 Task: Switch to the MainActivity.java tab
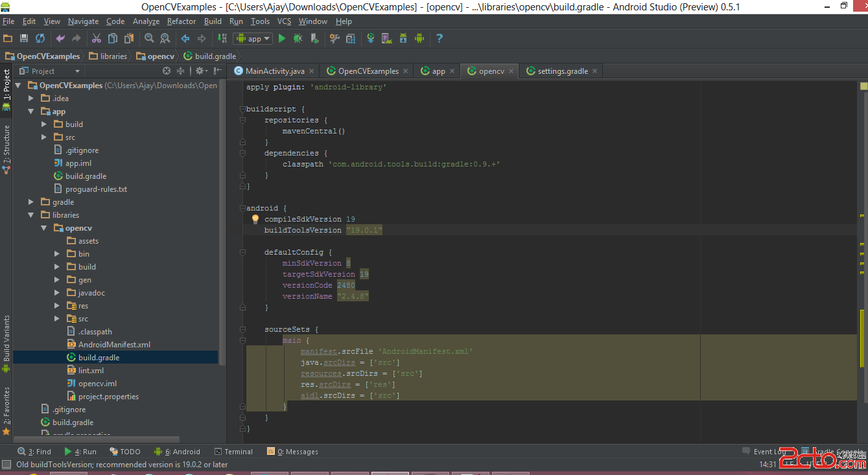coord(275,71)
